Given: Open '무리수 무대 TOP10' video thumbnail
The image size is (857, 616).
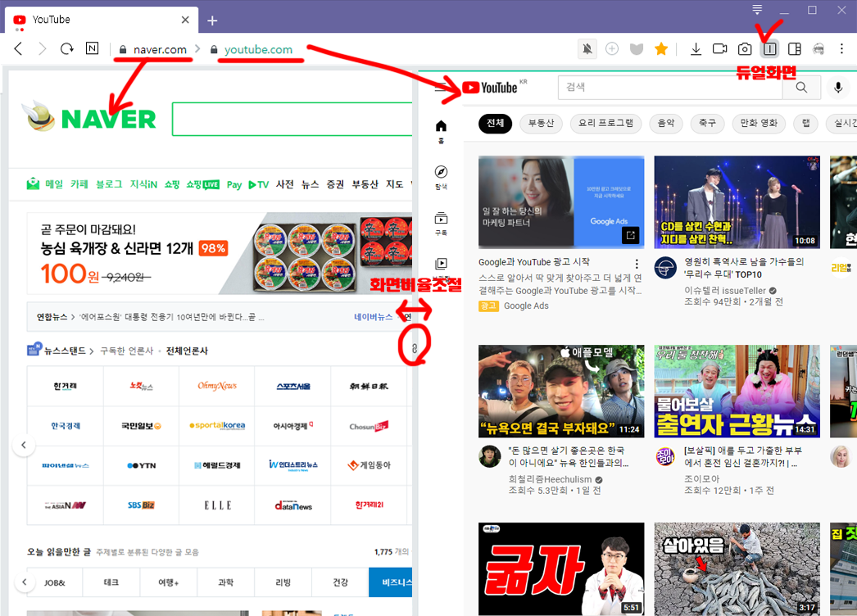Looking at the screenshot, I should click(x=737, y=202).
